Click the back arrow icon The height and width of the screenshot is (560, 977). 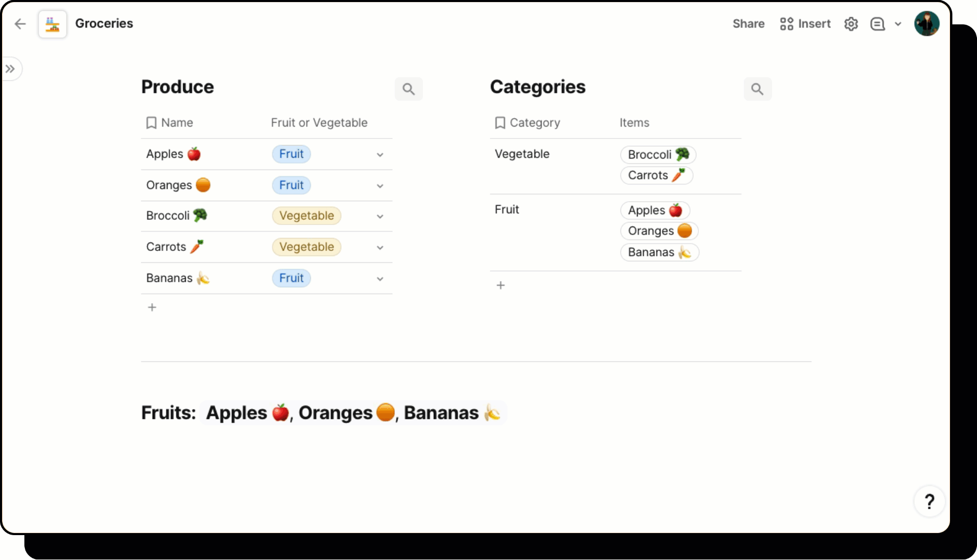[x=20, y=24]
